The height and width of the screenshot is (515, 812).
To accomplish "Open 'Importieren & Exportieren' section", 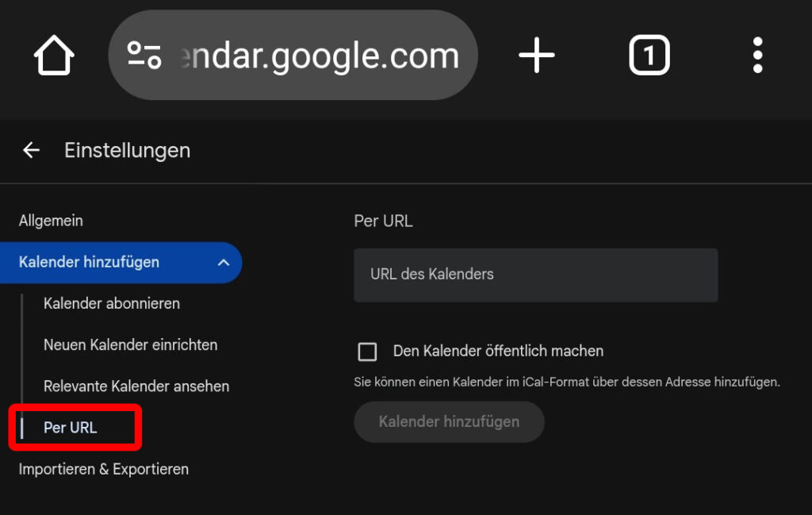I will [x=104, y=470].
